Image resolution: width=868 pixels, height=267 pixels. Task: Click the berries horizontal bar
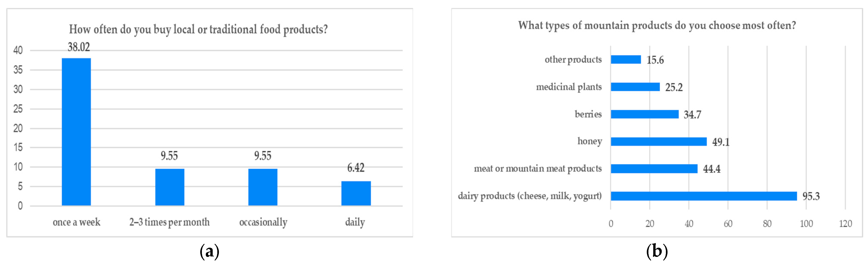coord(644,114)
